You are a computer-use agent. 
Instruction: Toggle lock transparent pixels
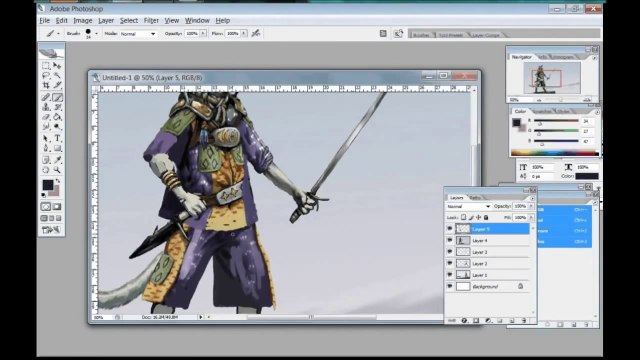(463, 218)
